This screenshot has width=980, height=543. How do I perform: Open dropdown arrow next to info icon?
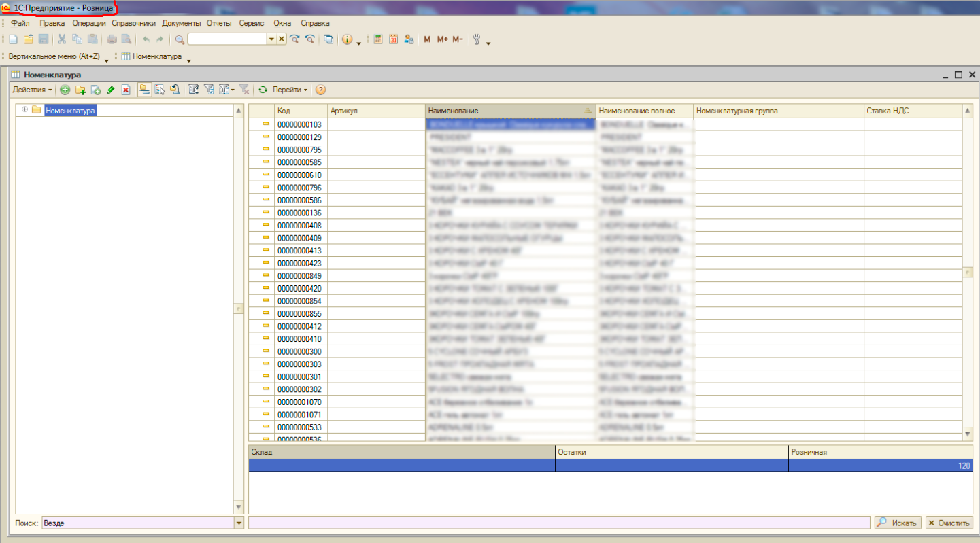[358, 43]
